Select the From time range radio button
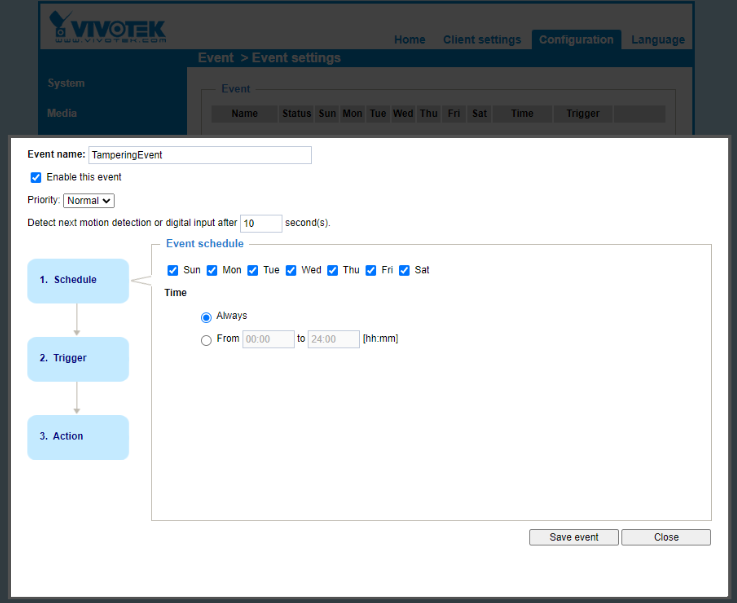Image resolution: width=737 pixels, height=603 pixels. pyautogui.click(x=207, y=340)
